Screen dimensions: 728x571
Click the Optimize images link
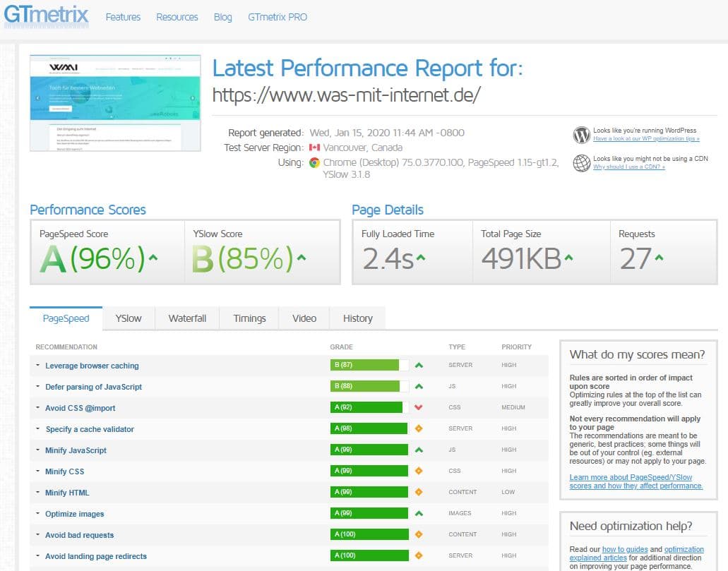point(74,514)
